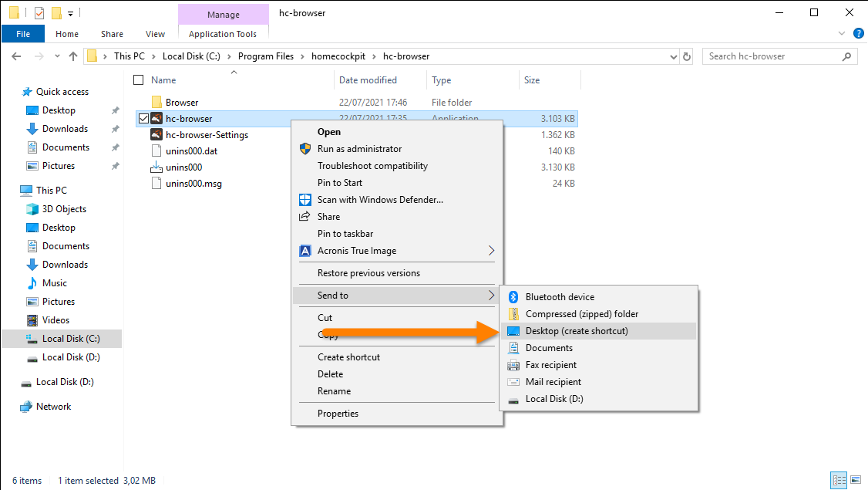Click the Search hc-browser field
868x490 pixels.
pos(773,56)
